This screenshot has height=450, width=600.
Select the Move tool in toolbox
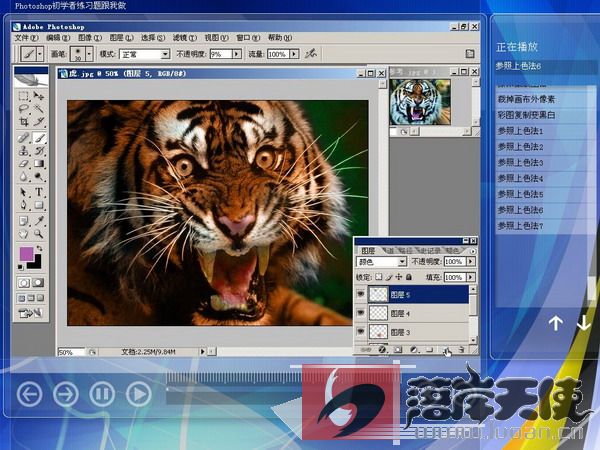click(x=39, y=96)
